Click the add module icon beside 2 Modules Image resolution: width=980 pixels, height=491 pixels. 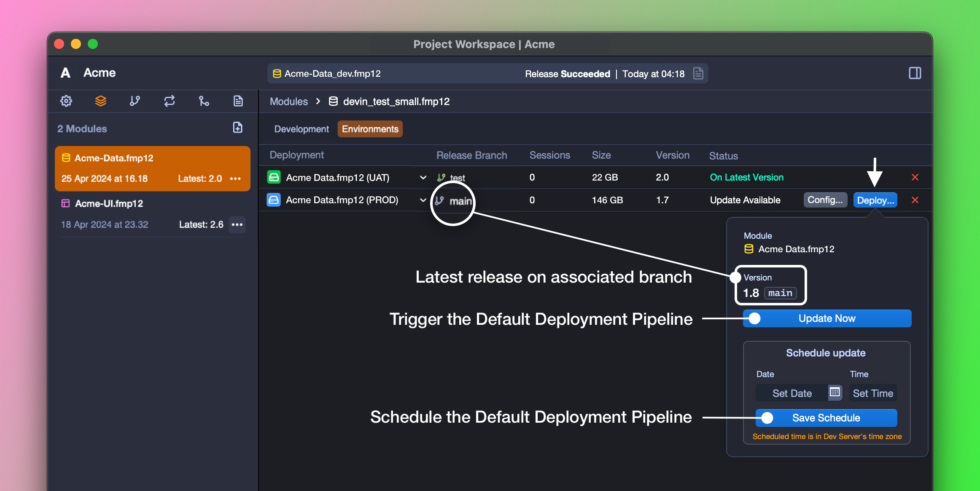pos(238,128)
